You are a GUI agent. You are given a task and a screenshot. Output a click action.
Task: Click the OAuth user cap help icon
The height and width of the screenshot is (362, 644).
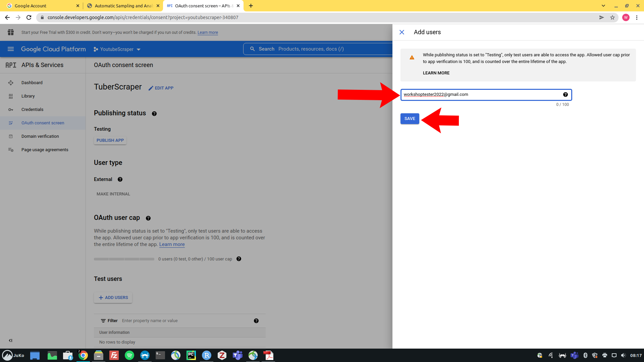click(148, 218)
